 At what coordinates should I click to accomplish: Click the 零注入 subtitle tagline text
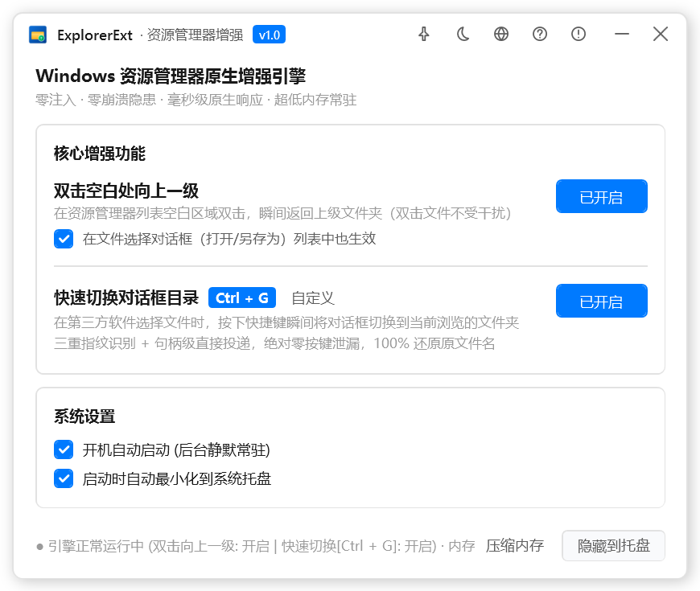tap(196, 100)
